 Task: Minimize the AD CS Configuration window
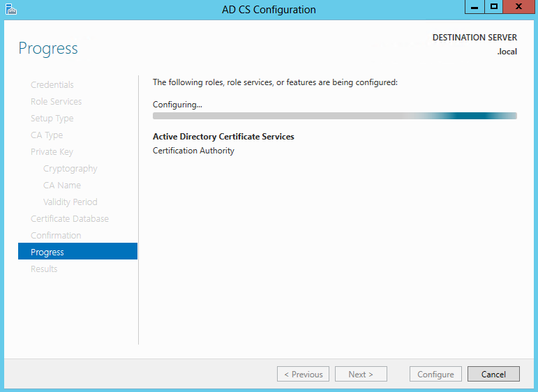(475, 7)
